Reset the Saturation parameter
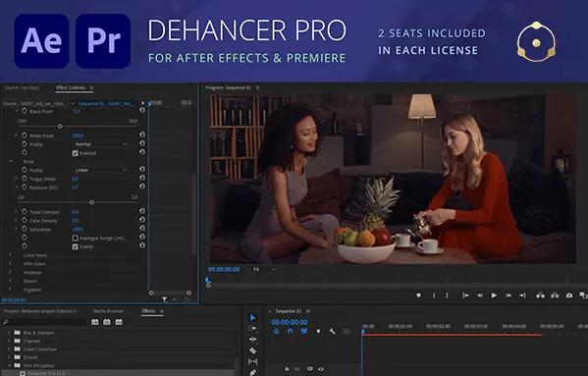The height and width of the screenshot is (376, 588). [142, 229]
